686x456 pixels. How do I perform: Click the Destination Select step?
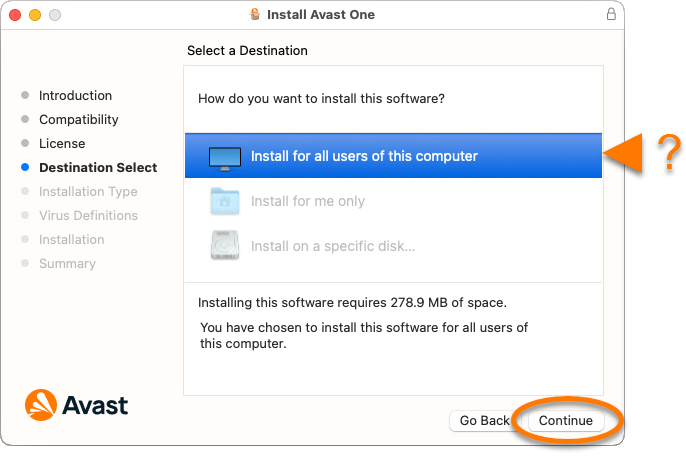coord(98,168)
